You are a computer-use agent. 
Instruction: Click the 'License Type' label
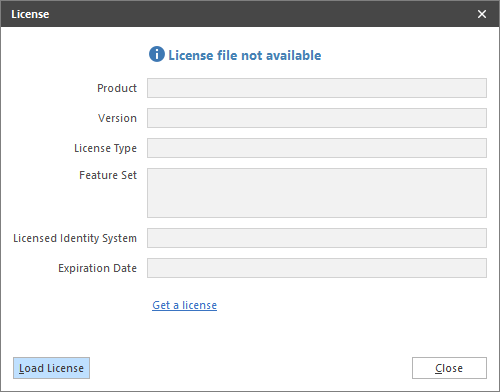click(105, 148)
